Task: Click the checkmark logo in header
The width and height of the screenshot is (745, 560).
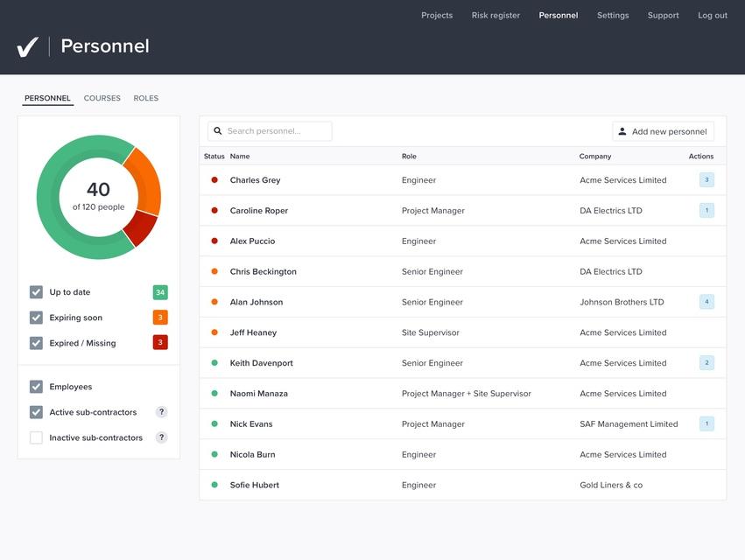Action: pos(28,46)
